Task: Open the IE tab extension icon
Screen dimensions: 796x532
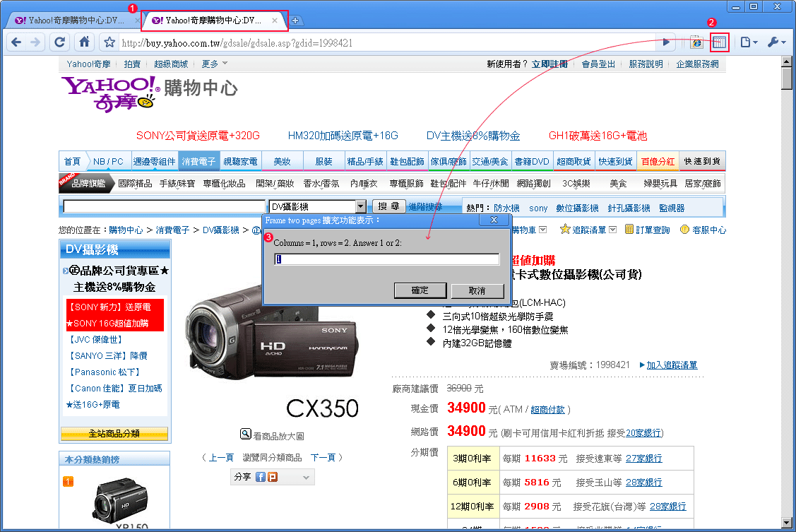Action: (696, 42)
